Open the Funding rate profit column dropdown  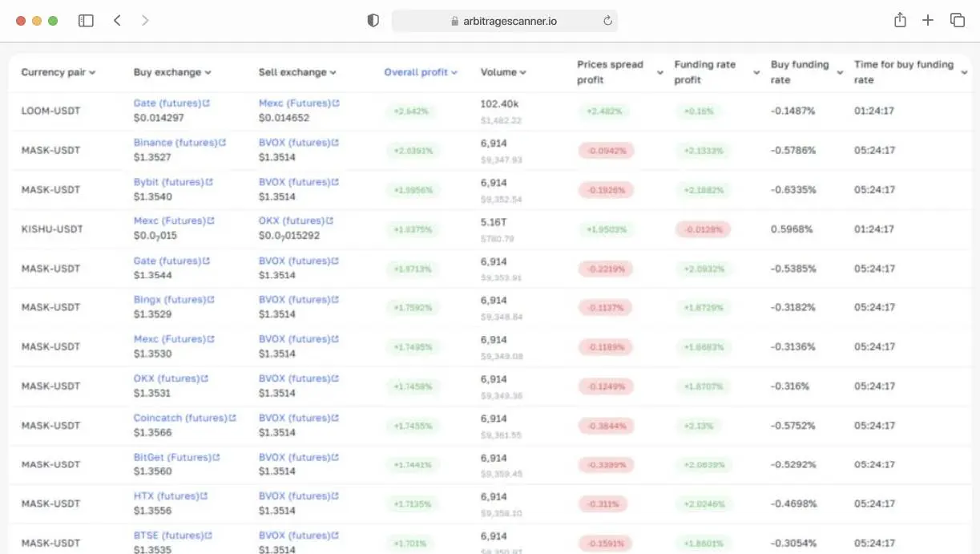[x=756, y=73]
